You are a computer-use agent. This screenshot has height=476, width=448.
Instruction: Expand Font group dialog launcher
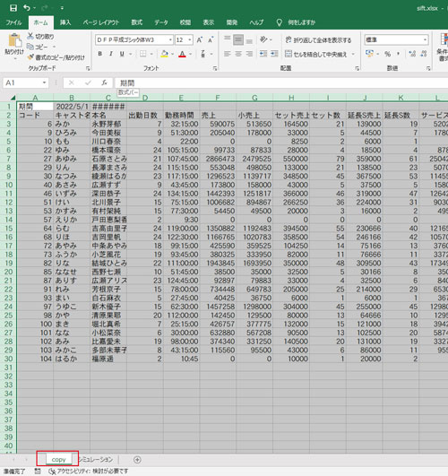pyautogui.click(x=215, y=69)
